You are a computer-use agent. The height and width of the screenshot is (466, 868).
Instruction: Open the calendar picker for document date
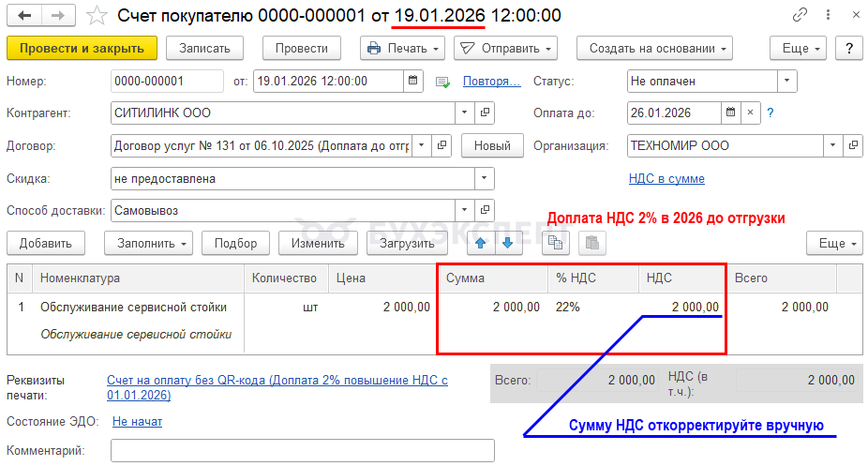coord(413,81)
